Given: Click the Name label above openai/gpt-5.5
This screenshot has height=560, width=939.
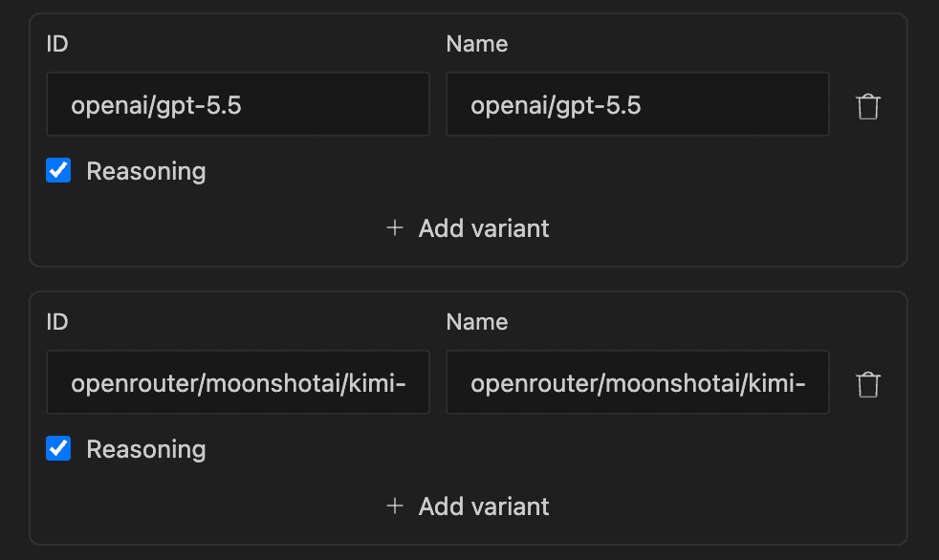Looking at the screenshot, I should coord(477,44).
